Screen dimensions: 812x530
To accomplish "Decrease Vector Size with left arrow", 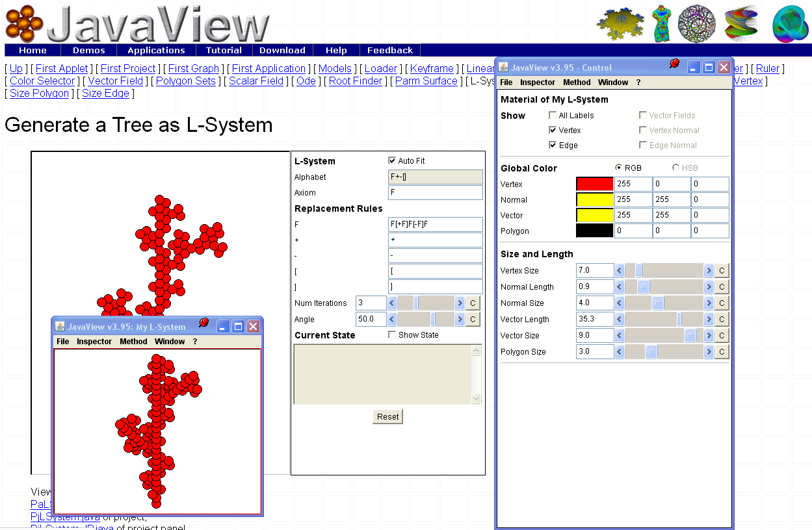I will point(620,336).
